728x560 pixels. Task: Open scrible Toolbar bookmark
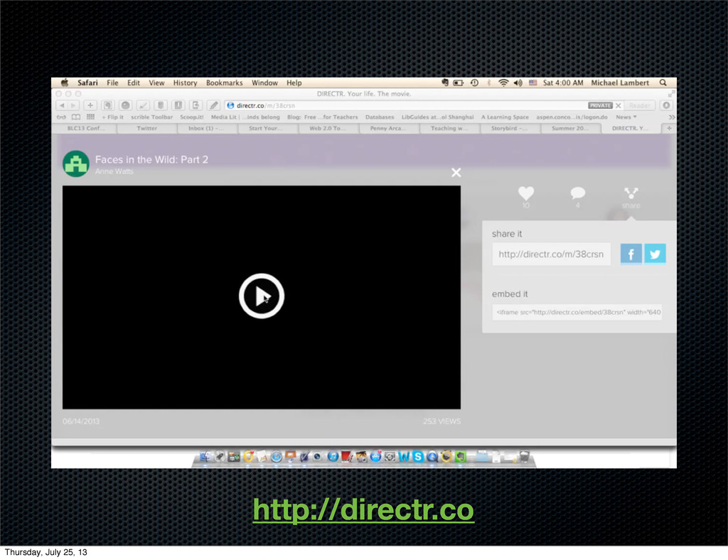152,117
